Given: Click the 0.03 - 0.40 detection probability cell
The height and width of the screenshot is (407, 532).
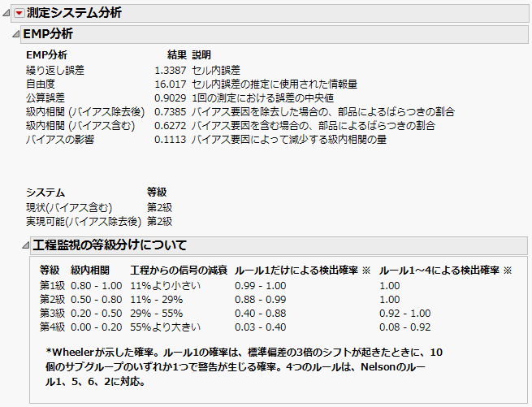Looking at the screenshot, I should (x=261, y=327).
